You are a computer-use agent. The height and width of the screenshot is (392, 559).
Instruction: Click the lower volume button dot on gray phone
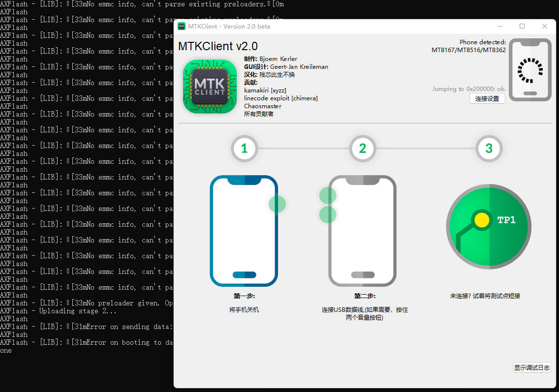coord(328,214)
